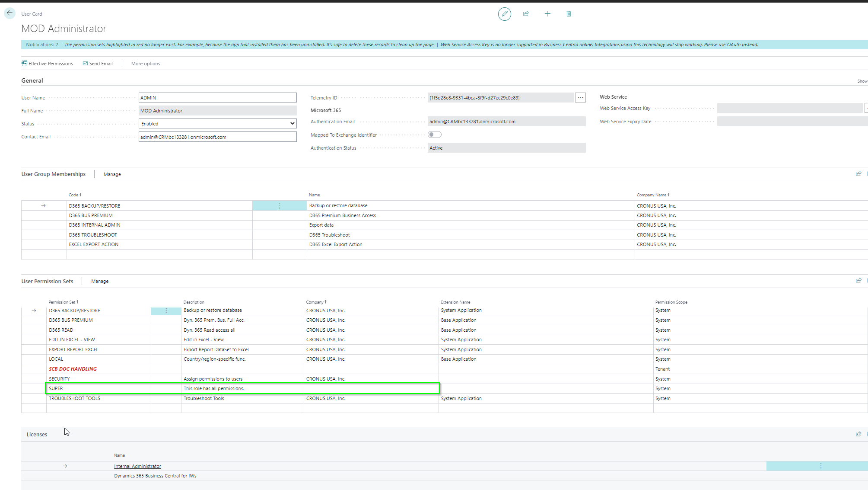868x490 pixels.
Task: Click the share icon in header
Action: click(x=526, y=14)
